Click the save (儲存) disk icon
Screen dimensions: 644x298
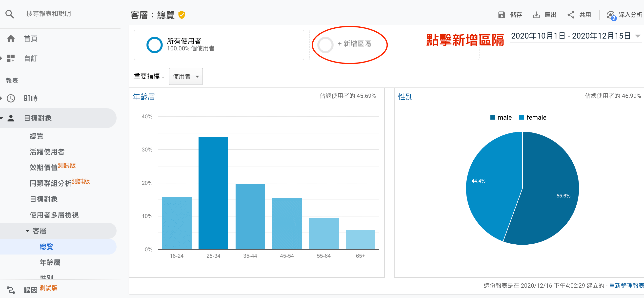click(x=502, y=15)
